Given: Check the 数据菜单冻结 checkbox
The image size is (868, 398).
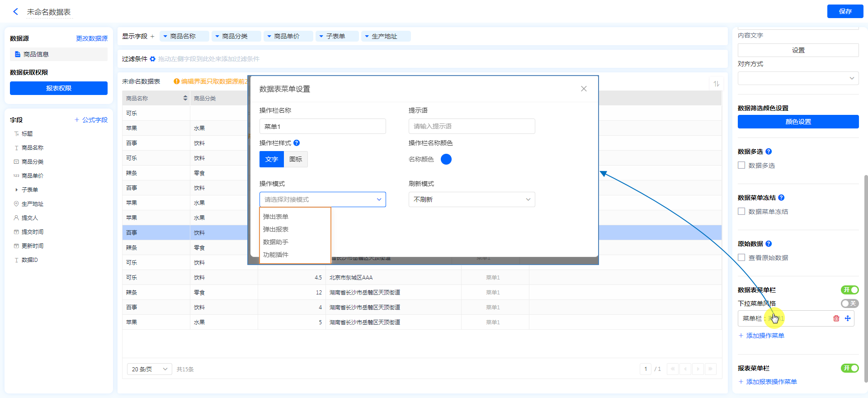Looking at the screenshot, I should click(x=741, y=212).
